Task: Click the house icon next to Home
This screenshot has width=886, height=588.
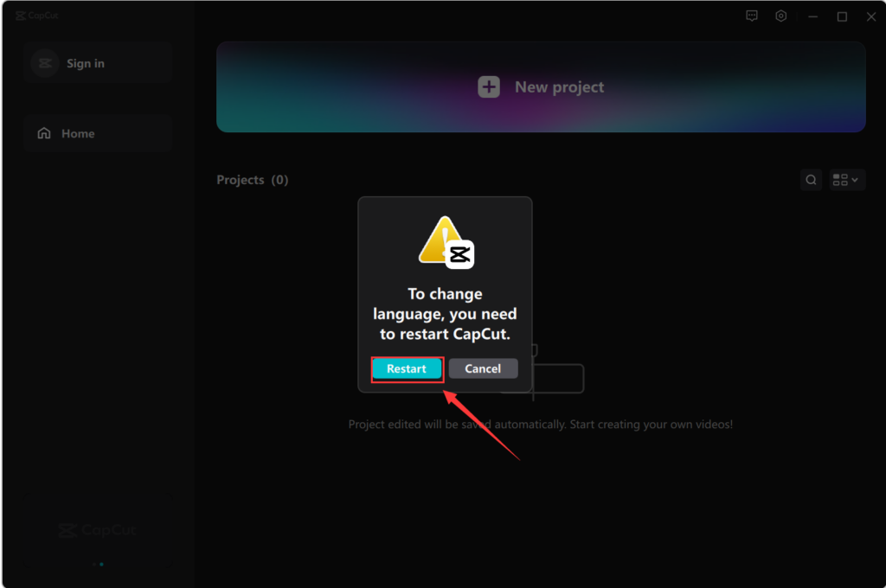Action: [x=44, y=133]
